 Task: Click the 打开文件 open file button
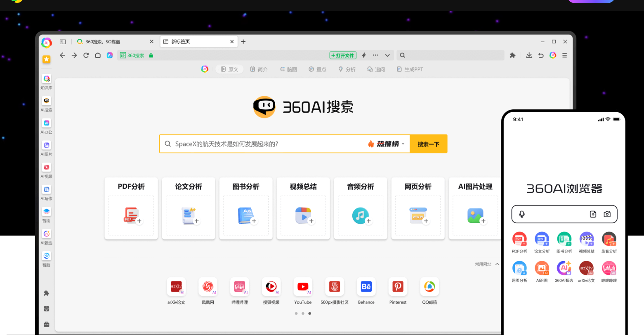tap(342, 55)
